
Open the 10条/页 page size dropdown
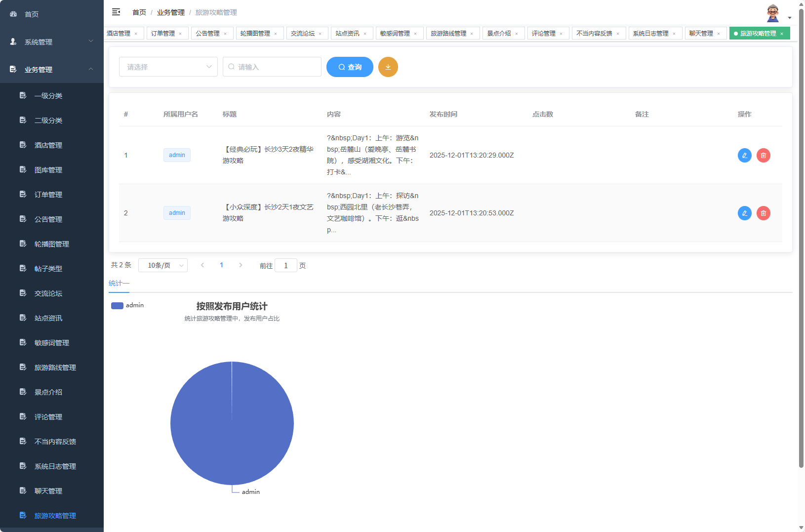[163, 265]
